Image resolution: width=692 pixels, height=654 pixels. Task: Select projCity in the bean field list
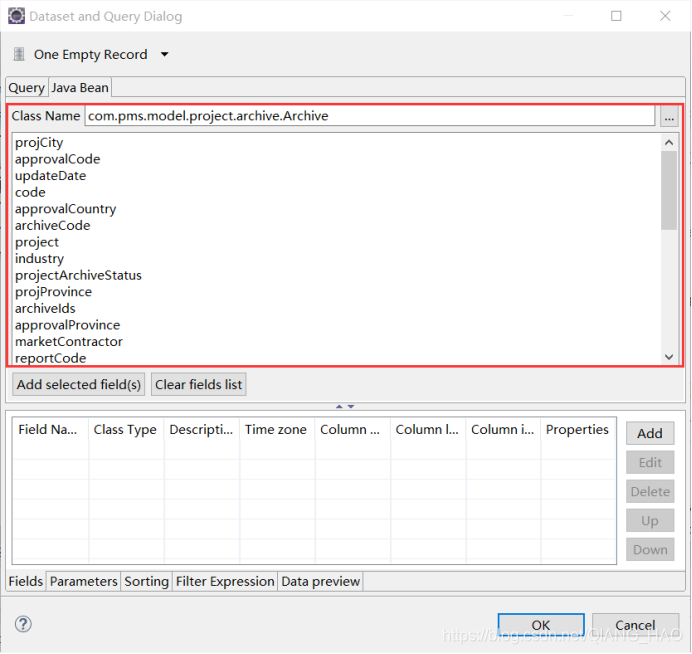39,143
